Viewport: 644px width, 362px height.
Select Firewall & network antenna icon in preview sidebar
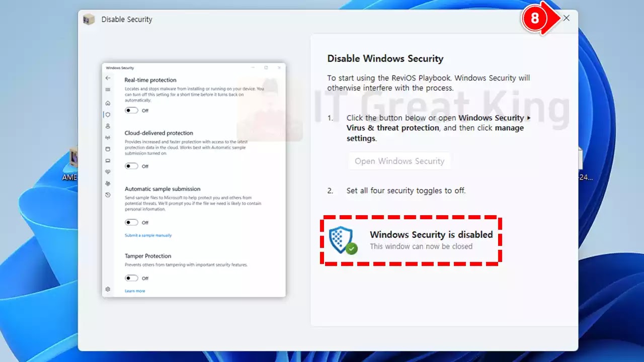(x=108, y=137)
